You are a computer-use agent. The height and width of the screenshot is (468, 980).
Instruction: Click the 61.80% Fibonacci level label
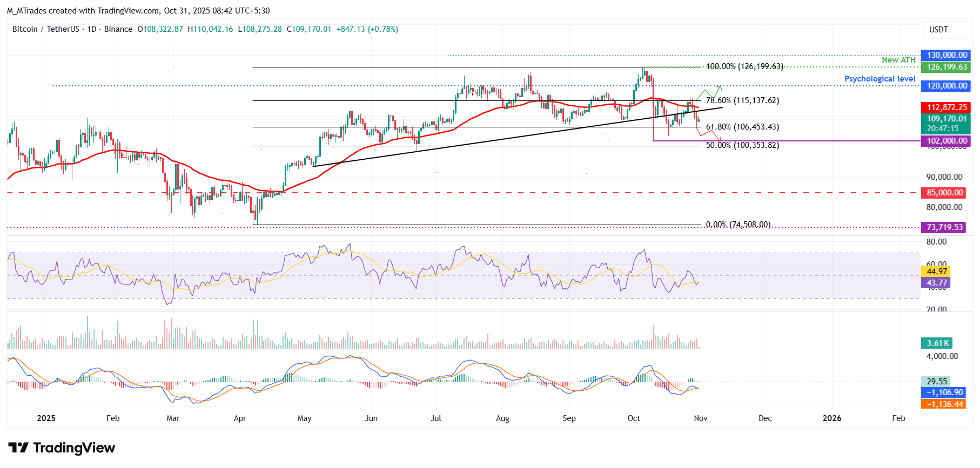(x=742, y=127)
